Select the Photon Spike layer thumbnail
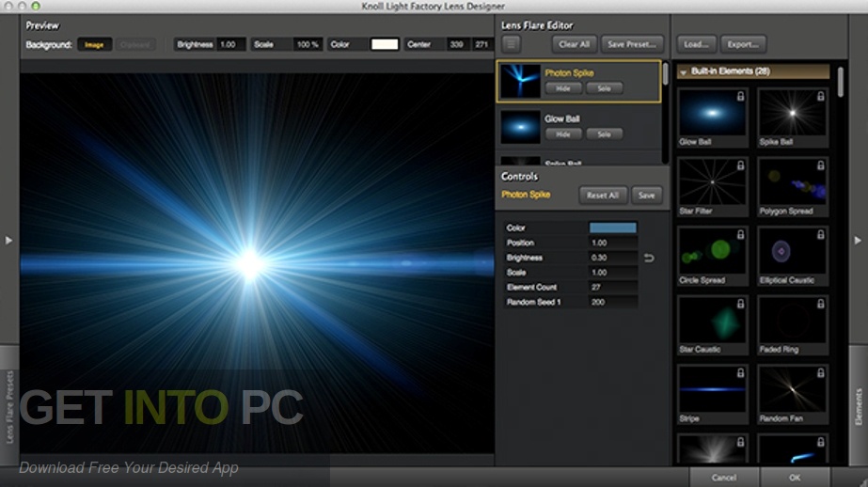This screenshot has width=868, height=487. pos(520,82)
